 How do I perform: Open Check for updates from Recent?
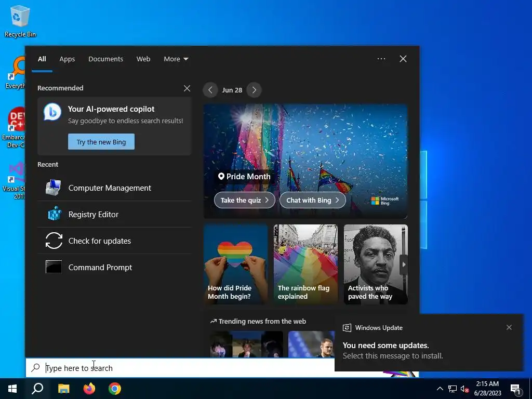pyautogui.click(x=114, y=241)
